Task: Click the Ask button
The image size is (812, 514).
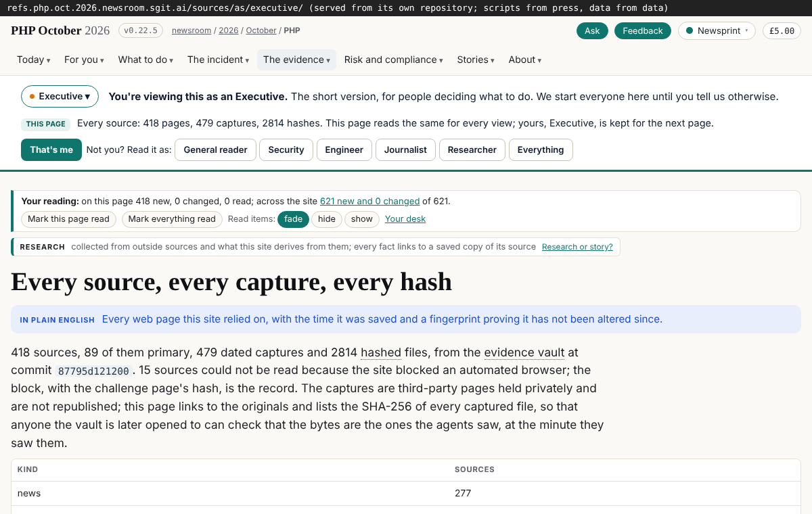Action: click(x=592, y=30)
